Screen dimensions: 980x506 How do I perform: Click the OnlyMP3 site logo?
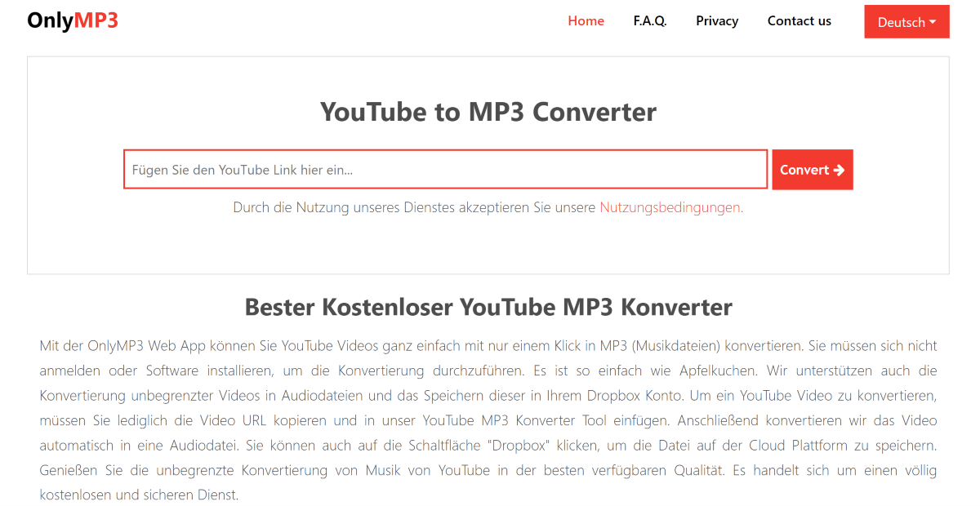click(73, 20)
